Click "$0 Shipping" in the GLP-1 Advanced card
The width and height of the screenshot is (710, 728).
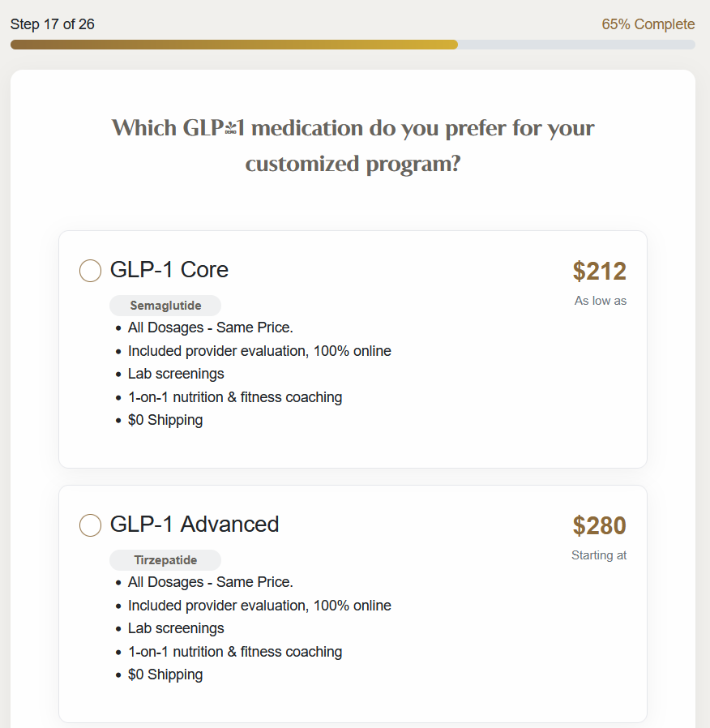pyautogui.click(x=165, y=674)
